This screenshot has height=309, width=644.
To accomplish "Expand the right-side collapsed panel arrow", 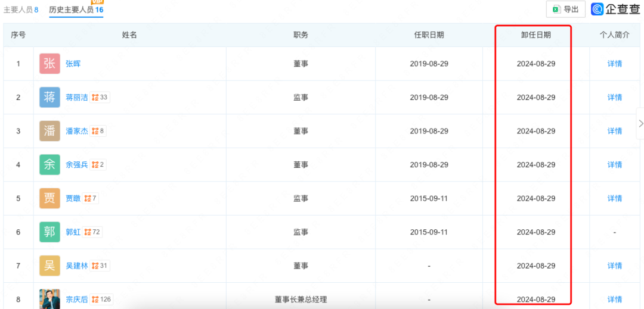I will (640, 123).
